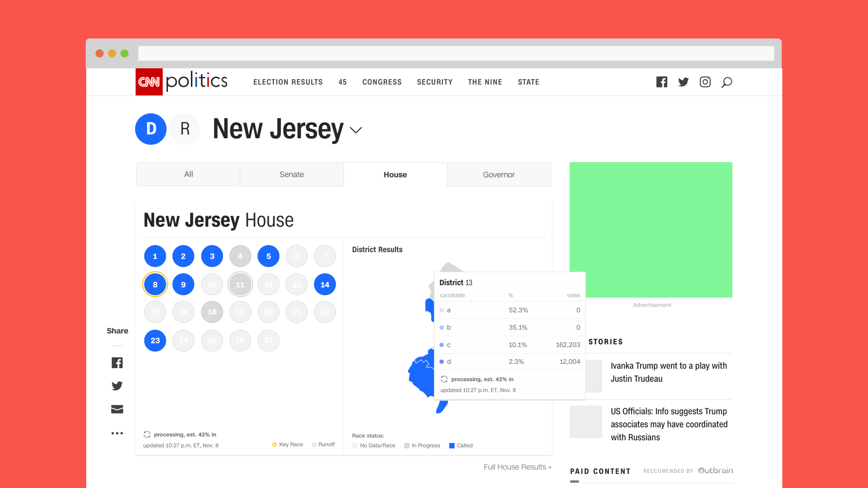The height and width of the screenshot is (488, 868).
Task: Share via Facebook in Share sidebar
Action: pos(117,363)
